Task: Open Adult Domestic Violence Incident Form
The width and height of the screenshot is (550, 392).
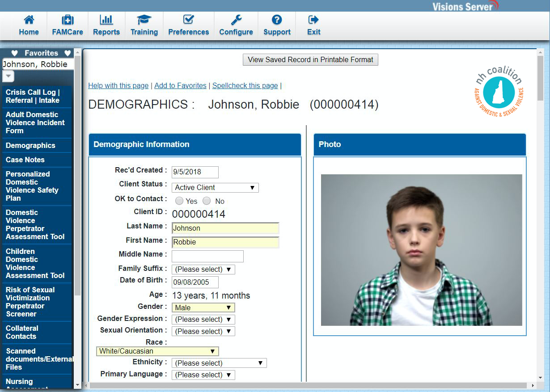Action: (37, 122)
